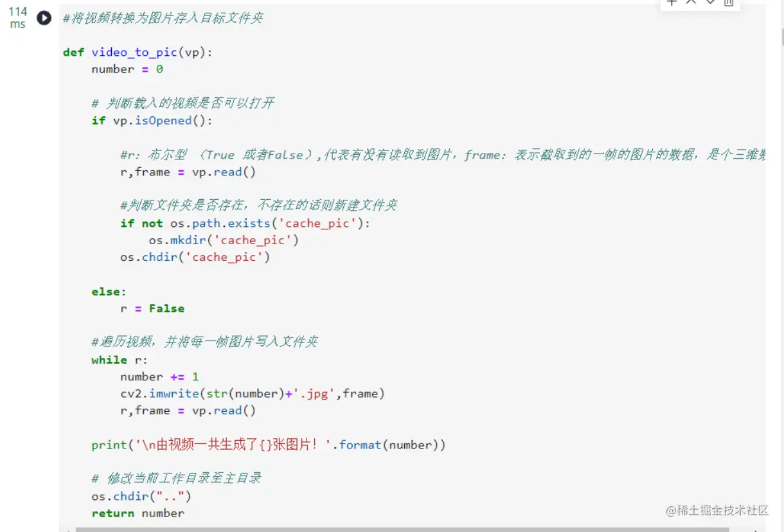784x532 pixels.
Task: Click the comment '#遍历视频，并将每一帧图片写入文件夹'
Action: click(x=205, y=342)
